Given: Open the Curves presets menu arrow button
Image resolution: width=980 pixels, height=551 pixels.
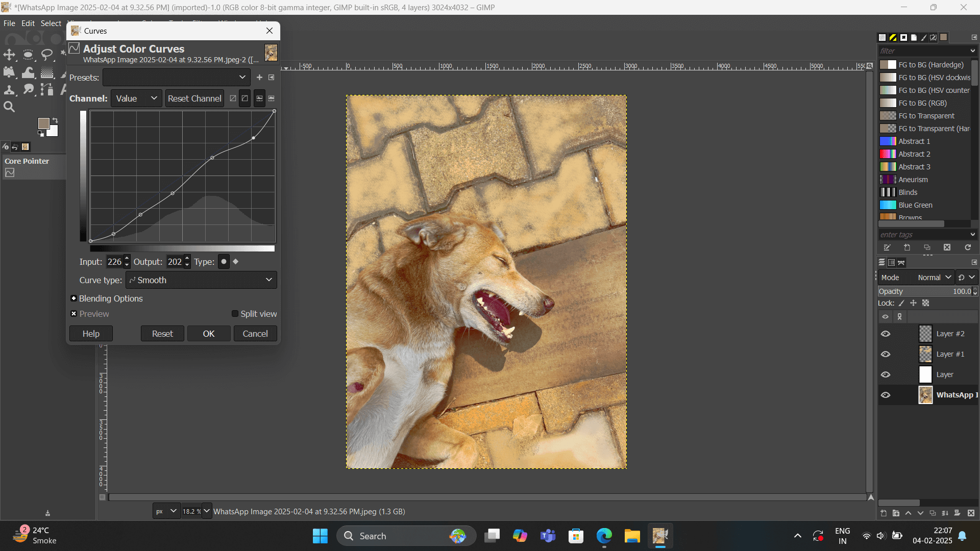Looking at the screenshot, I should pyautogui.click(x=272, y=78).
